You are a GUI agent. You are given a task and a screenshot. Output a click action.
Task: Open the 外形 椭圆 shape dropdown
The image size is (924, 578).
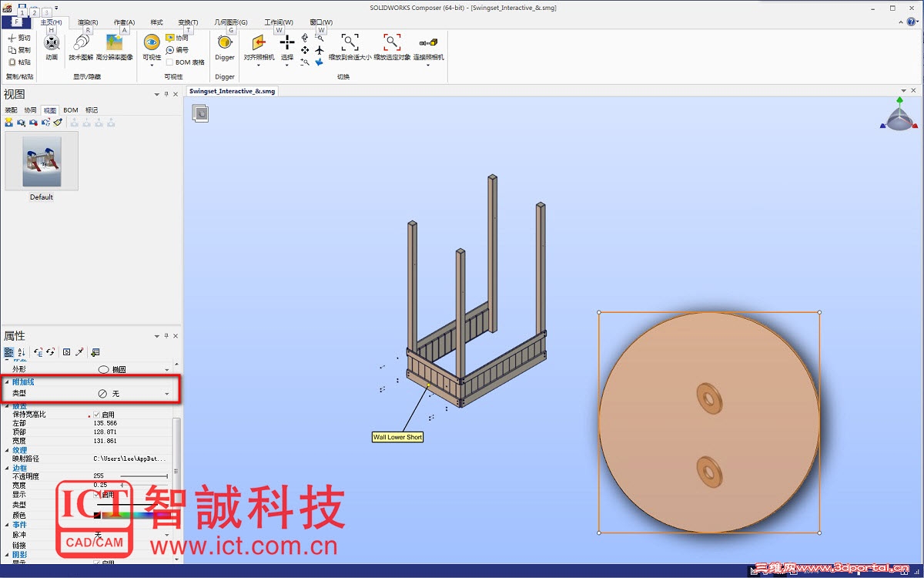pos(167,370)
